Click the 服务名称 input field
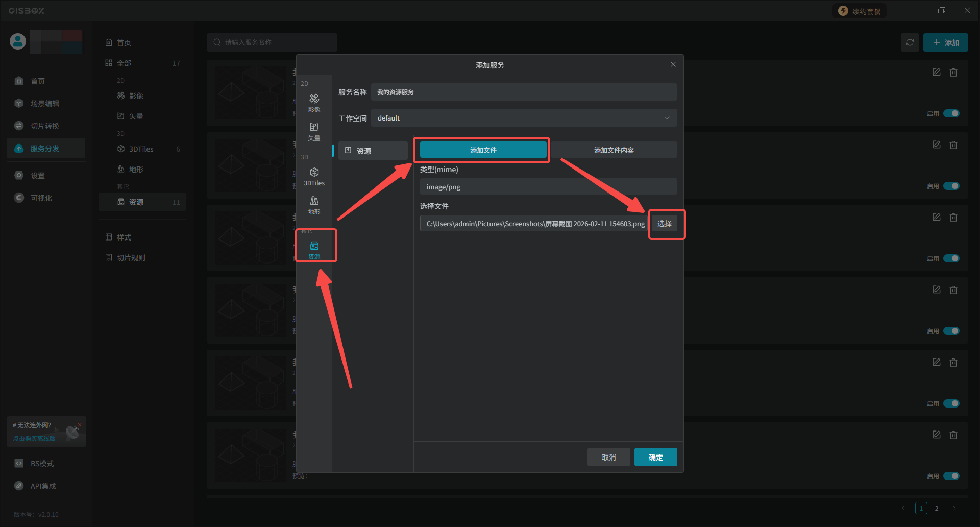The image size is (980, 527). (x=524, y=92)
